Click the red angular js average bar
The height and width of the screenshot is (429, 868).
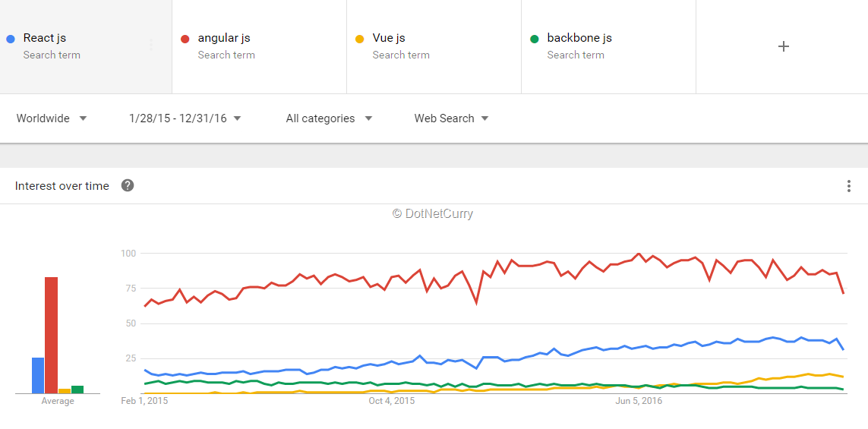click(x=52, y=335)
